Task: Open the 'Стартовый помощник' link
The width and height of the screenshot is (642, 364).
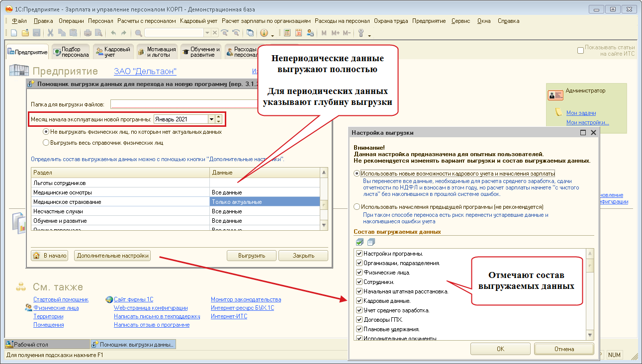Action: pos(61,299)
